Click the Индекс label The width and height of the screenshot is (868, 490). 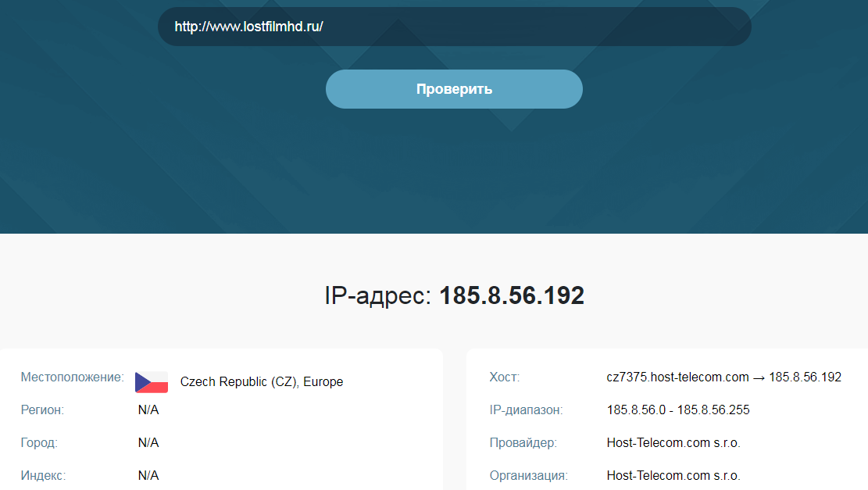pyautogui.click(x=43, y=475)
